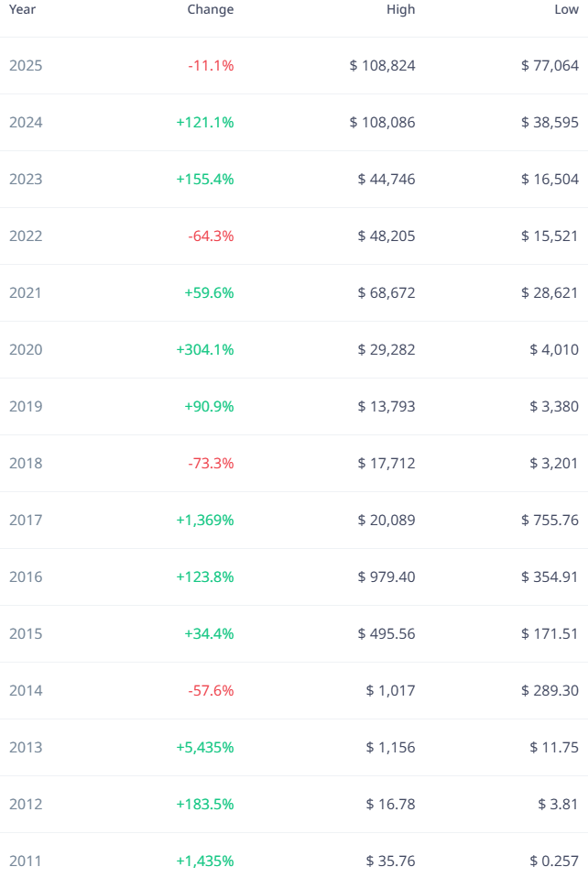The image size is (588, 889).
Task: Select the 2024 high of $108,086
Action: pos(382,123)
